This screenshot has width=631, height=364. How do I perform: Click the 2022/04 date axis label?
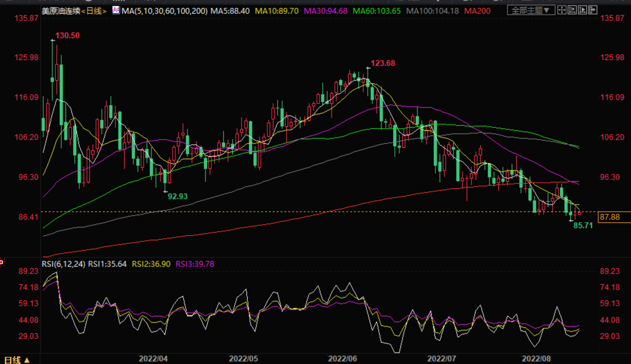153,358
